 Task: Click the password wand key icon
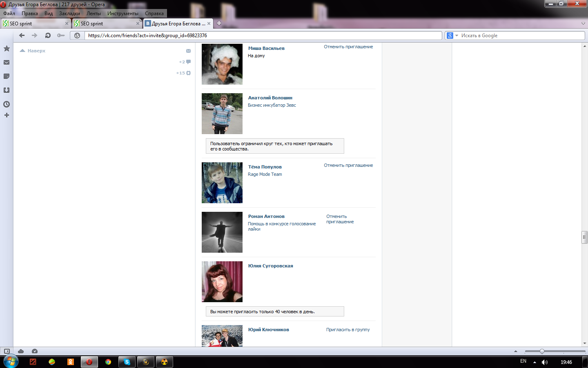tap(61, 36)
